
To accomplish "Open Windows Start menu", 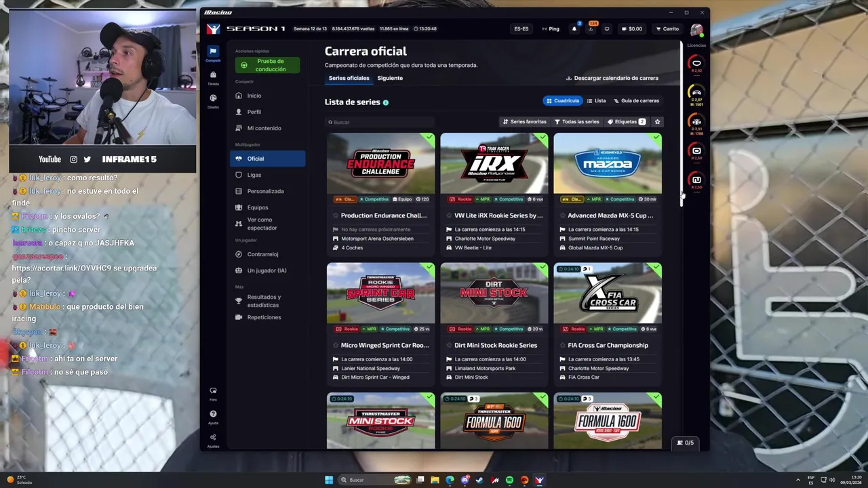I will (329, 480).
